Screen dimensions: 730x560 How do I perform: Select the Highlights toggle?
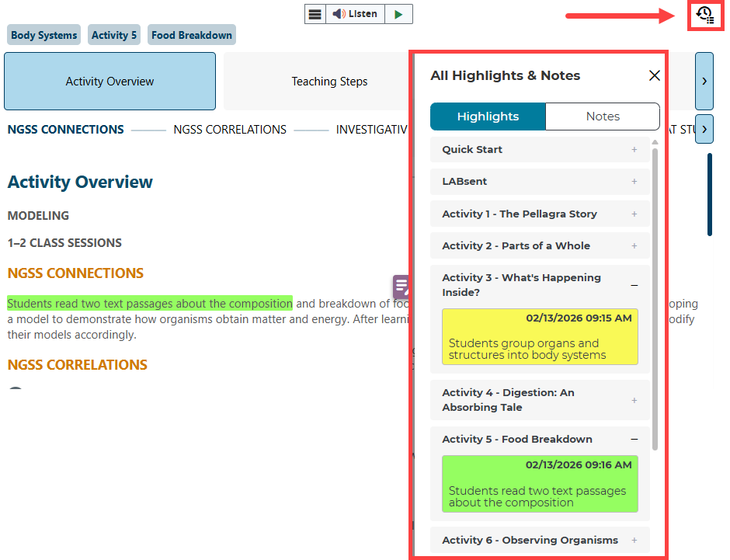[x=488, y=117]
